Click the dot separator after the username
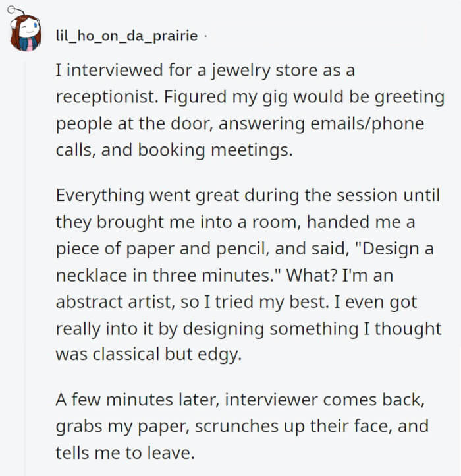The width and height of the screenshot is (461, 476). click(x=205, y=36)
